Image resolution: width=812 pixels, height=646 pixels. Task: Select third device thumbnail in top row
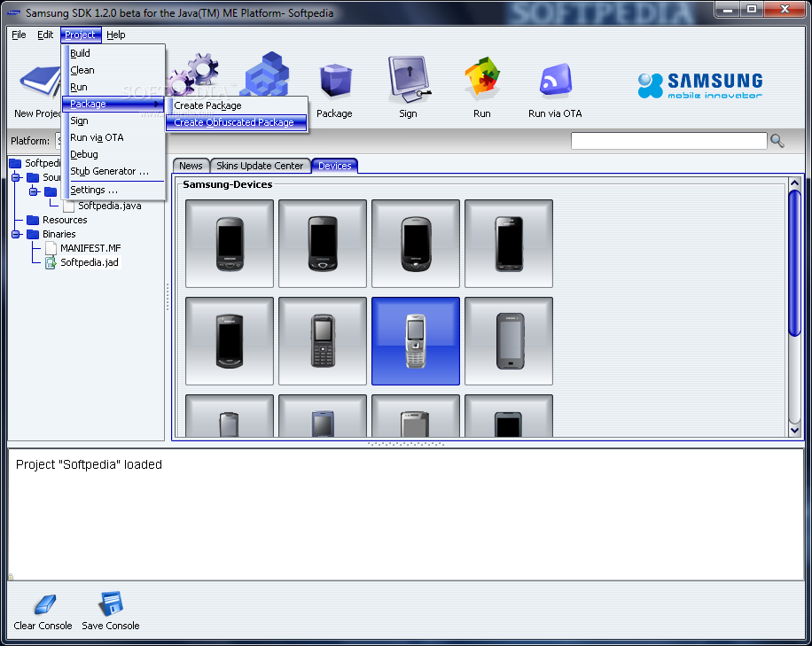(416, 244)
